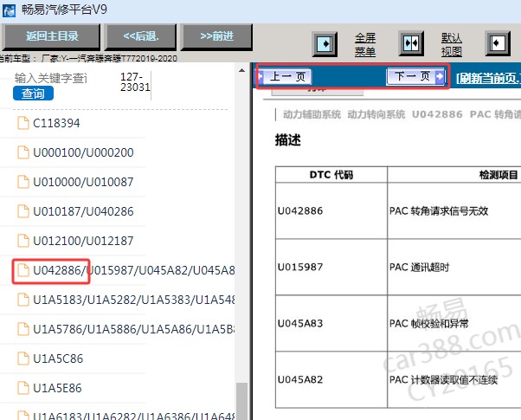
Task: Click the 动力辅助系统 breadcrumb text
Action: point(312,114)
